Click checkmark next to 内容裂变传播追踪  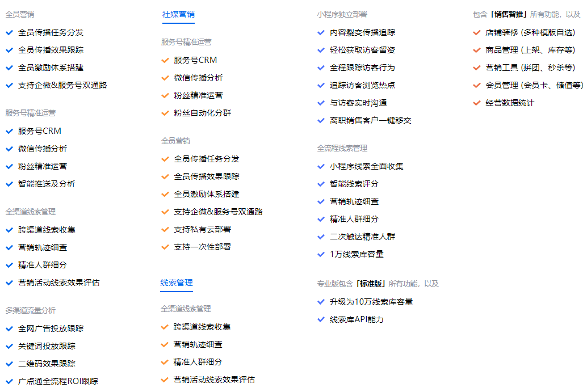tap(321, 32)
